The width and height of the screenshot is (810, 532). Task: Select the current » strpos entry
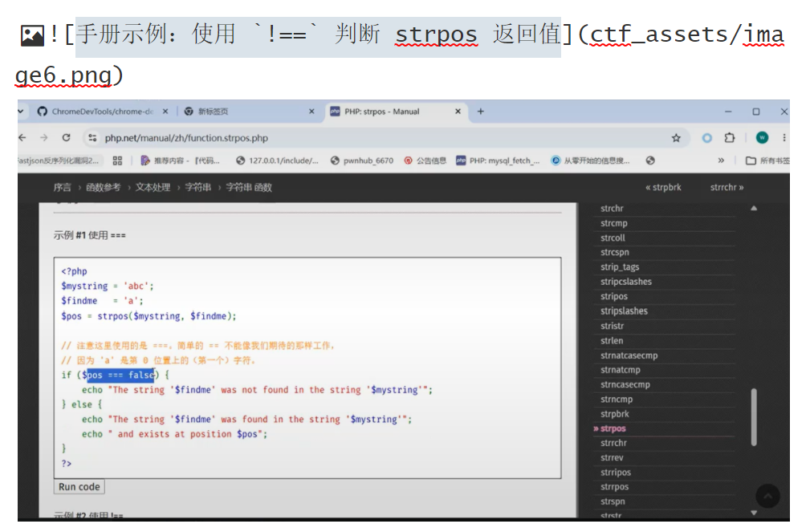click(x=609, y=428)
